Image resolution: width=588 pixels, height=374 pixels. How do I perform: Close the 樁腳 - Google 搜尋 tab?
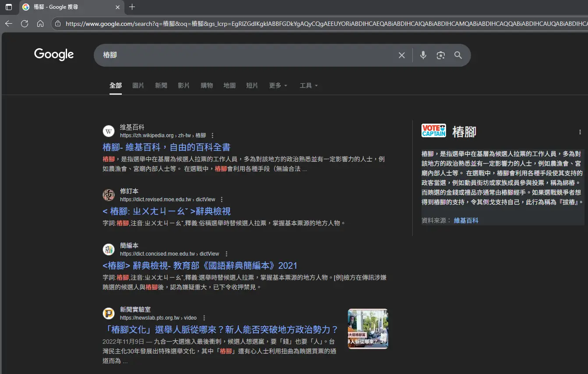click(117, 7)
